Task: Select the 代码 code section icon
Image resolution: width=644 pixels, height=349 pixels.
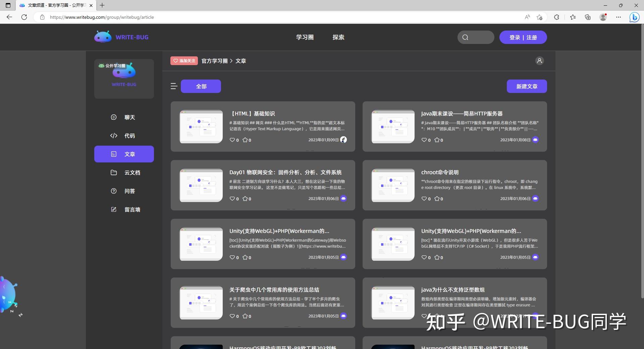Action: coord(113,136)
